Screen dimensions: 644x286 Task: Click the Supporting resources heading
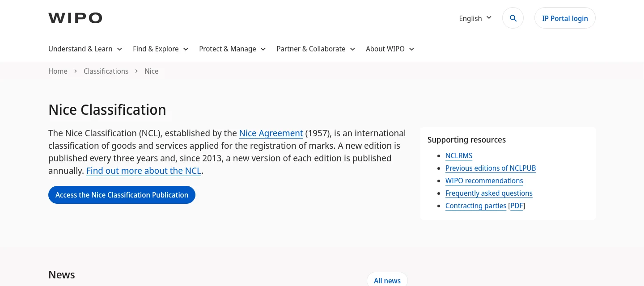(x=466, y=140)
